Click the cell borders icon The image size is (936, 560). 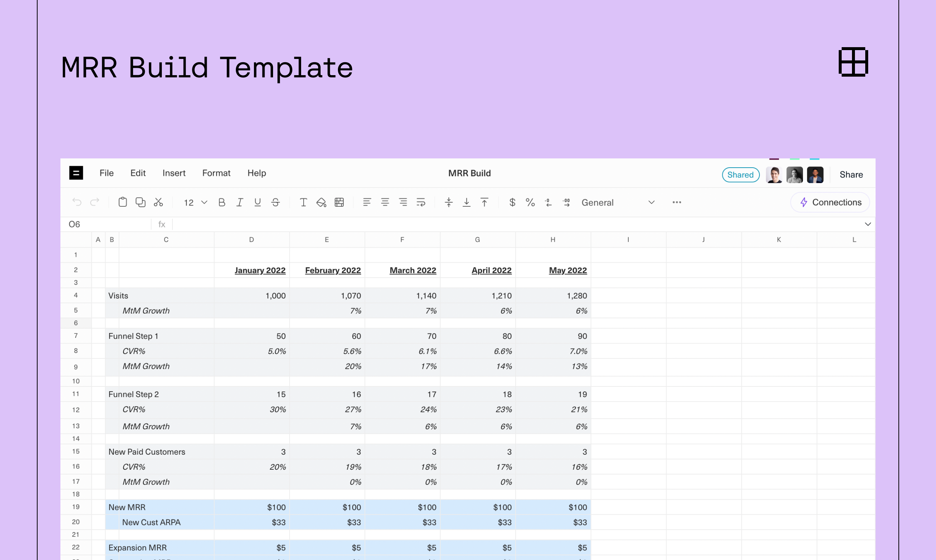(x=339, y=202)
